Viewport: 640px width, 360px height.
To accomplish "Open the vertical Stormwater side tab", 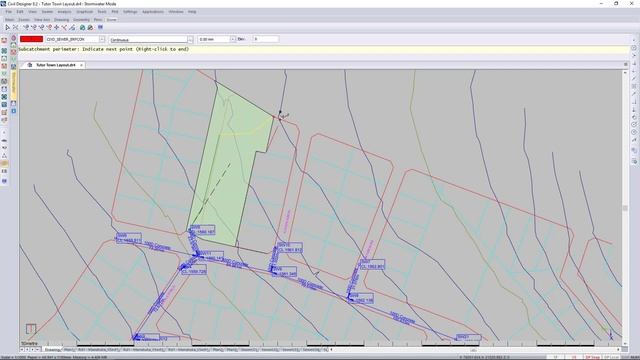I will [13, 84].
